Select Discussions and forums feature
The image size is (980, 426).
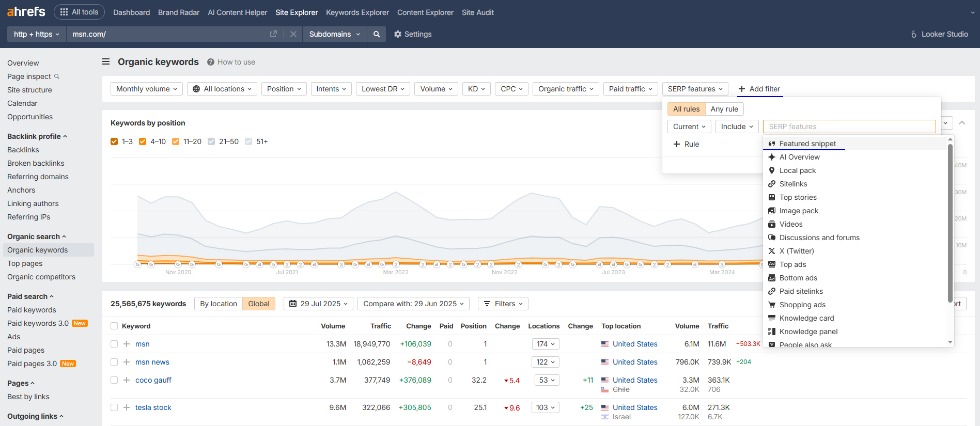point(855,238)
